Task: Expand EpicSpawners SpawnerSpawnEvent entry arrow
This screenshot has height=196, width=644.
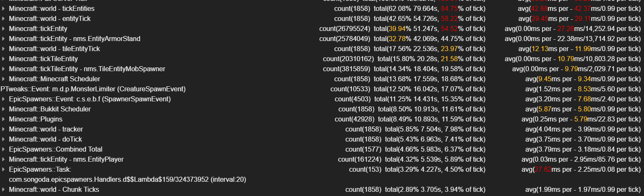Action: pos(3,99)
